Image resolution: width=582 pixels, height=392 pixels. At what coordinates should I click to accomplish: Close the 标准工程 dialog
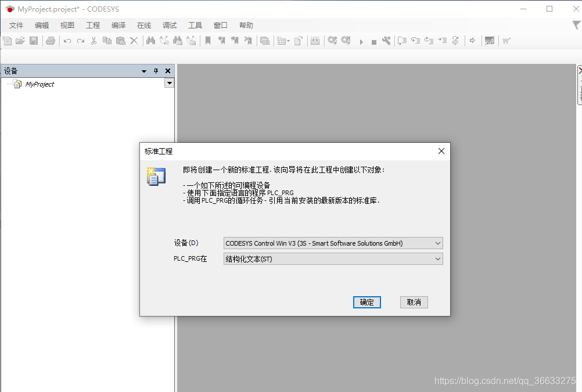(x=441, y=151)
